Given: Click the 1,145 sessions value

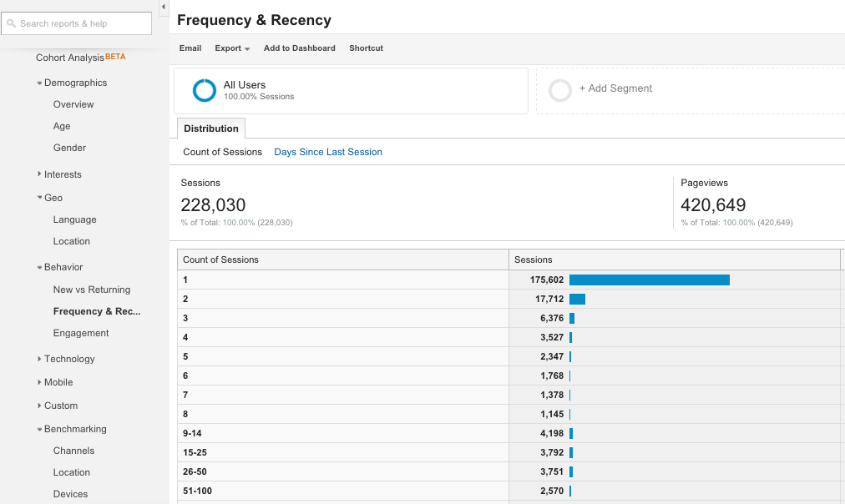Looking at the screenshot, I should [x=552, y=414].
